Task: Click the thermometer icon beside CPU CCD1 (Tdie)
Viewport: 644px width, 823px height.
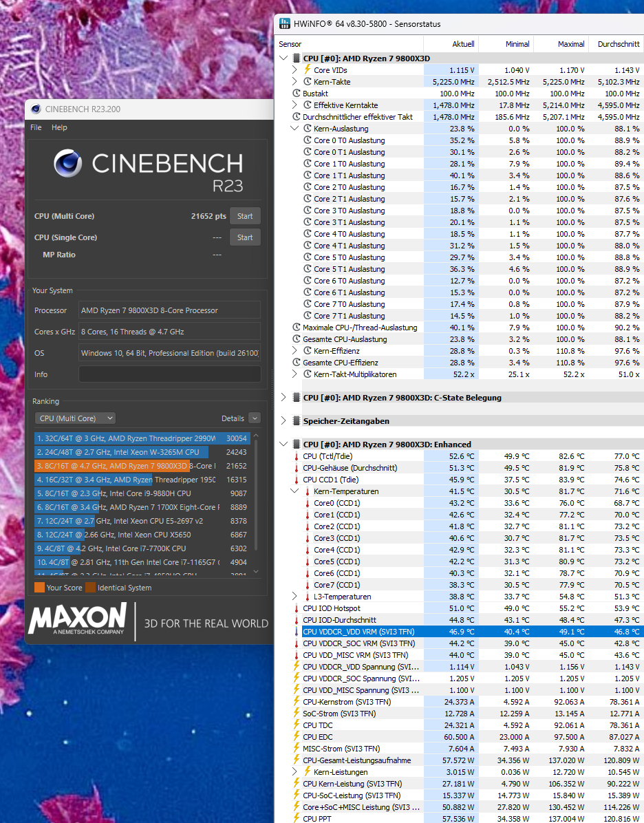Action: coord(297,480)
